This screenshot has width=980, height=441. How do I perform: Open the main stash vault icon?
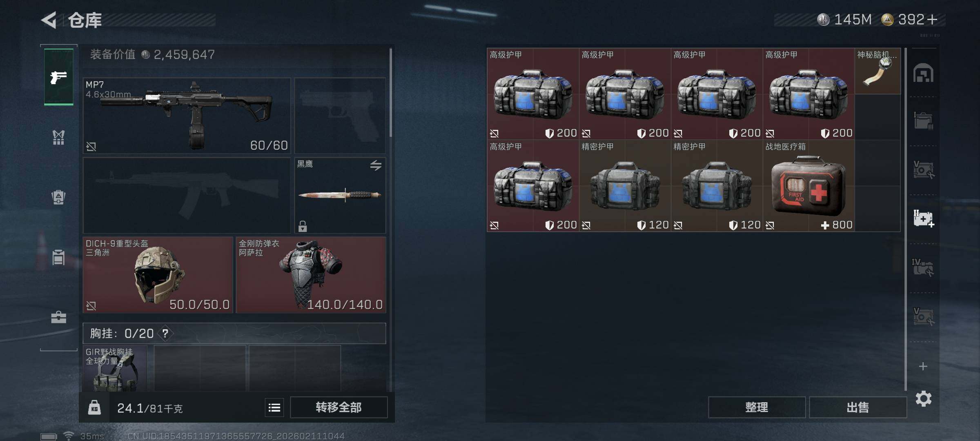(x=923, y=73)
